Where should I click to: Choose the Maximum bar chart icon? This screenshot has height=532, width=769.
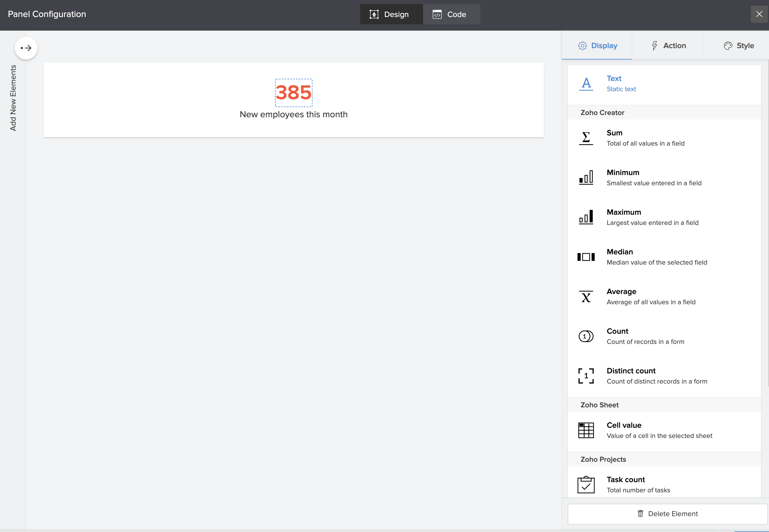(586, 217)
